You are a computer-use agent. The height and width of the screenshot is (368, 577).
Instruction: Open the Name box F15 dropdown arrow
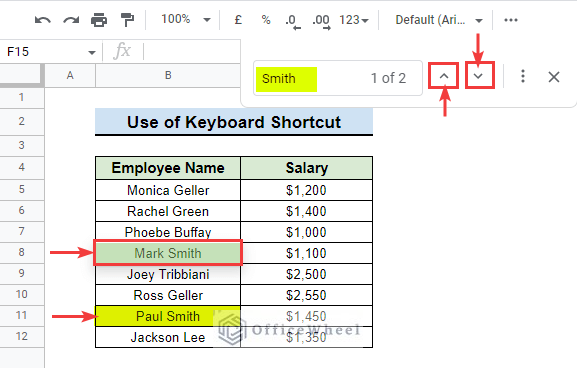(x=92, y=53)
